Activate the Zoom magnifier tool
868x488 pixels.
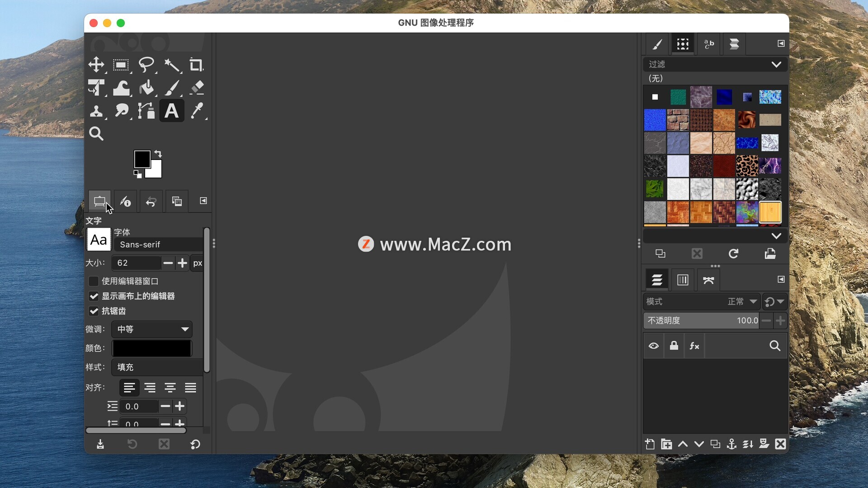[x=96, y=134]
